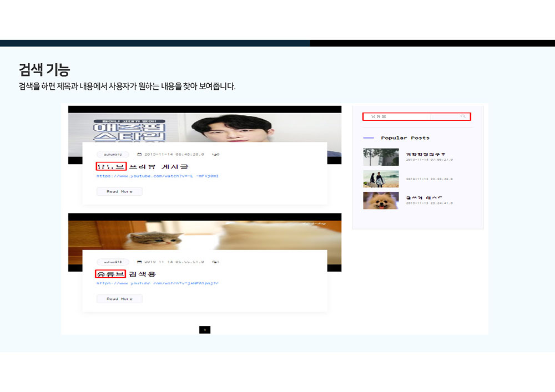Open the post titled 유튜브 검색용
The width and height of the screenshot is (555, 392).
tap(125, 274)
